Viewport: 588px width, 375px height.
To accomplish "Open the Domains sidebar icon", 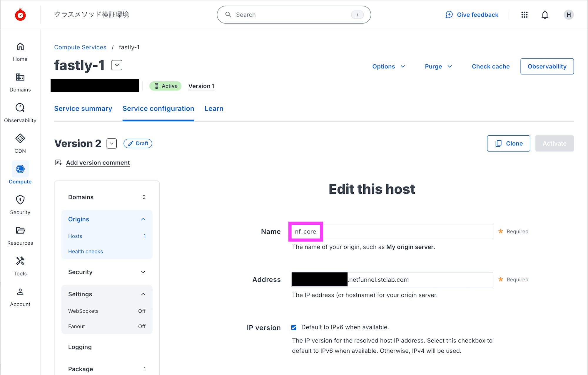I will click(20, 78).
